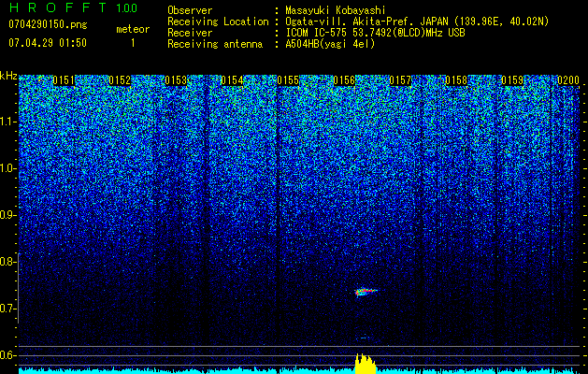Pick the 0154 time marker

pos(232,80)
